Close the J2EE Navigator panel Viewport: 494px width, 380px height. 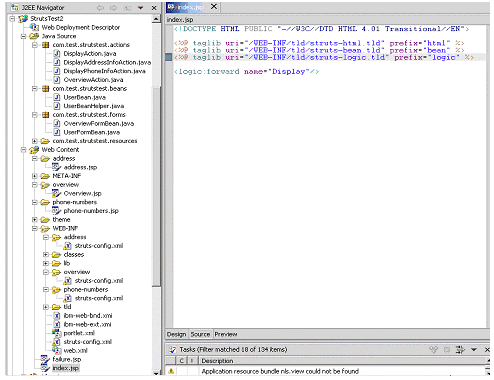(154, 8)
